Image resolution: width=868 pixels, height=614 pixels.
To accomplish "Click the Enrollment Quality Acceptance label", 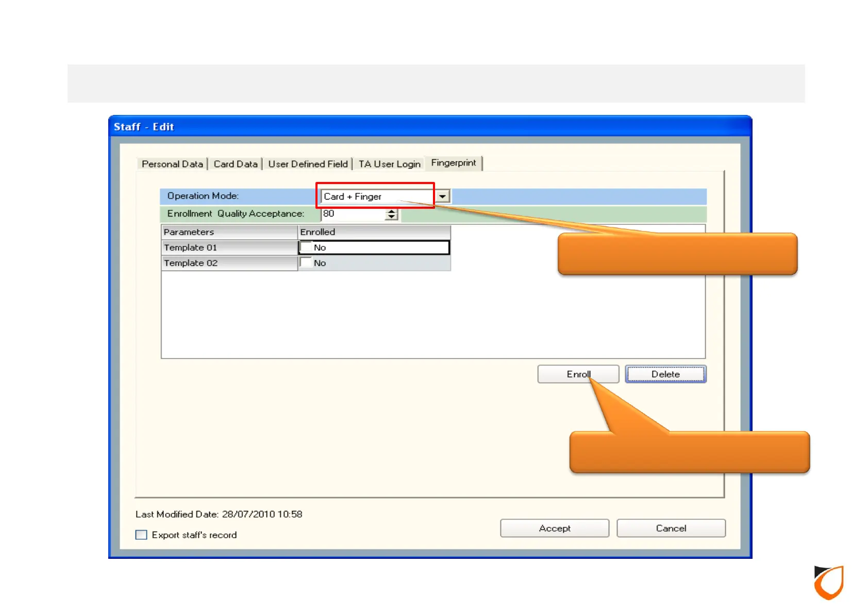I will click(x=236, y=213).
